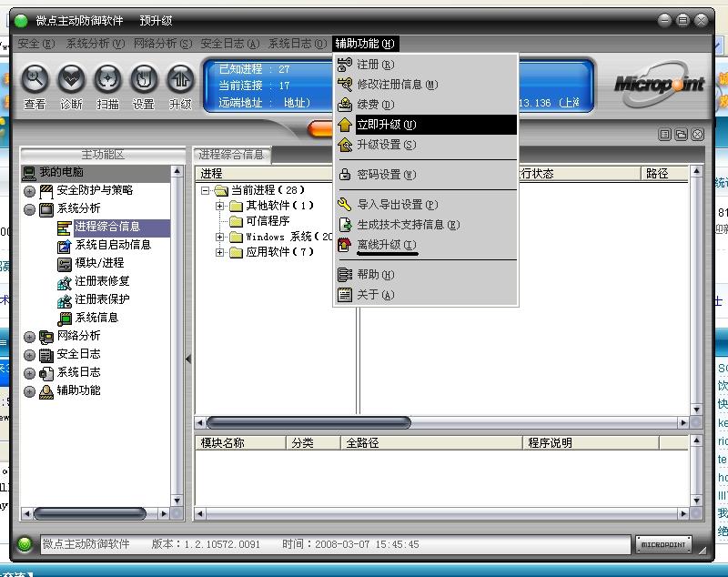Click the 全路径 column header
The image size is (728, 577).
pyautogui.click(x=431, y=443)
